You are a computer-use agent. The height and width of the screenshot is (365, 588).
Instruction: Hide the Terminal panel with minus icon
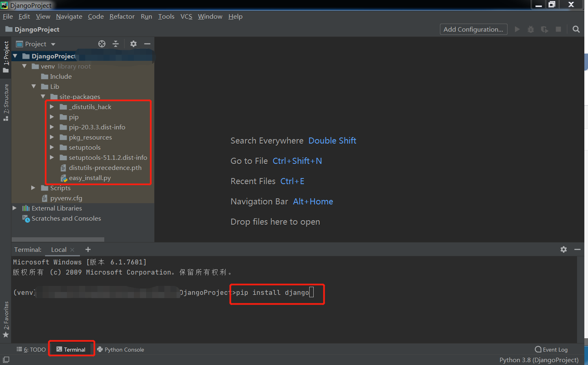(577, 249)
